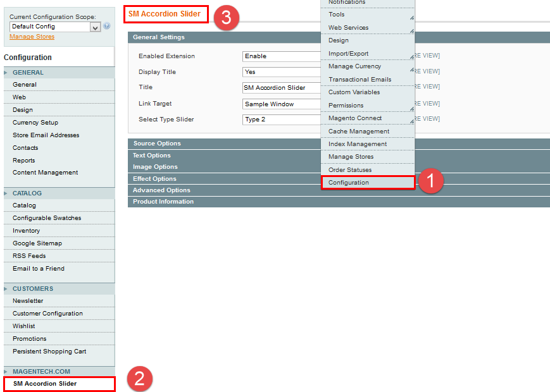Image resolution: width=550 pixels, height=392 pixels.
Task: Open the Display Title dropdown
Action: pyautogui.click(x=281, y=72)
